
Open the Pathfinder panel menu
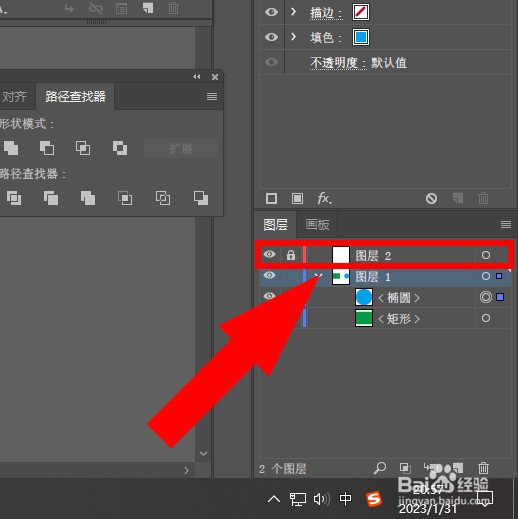point(212,97)
